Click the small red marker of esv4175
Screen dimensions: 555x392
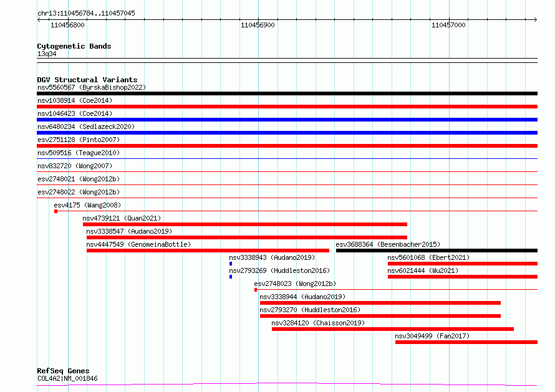pos(56,211)
